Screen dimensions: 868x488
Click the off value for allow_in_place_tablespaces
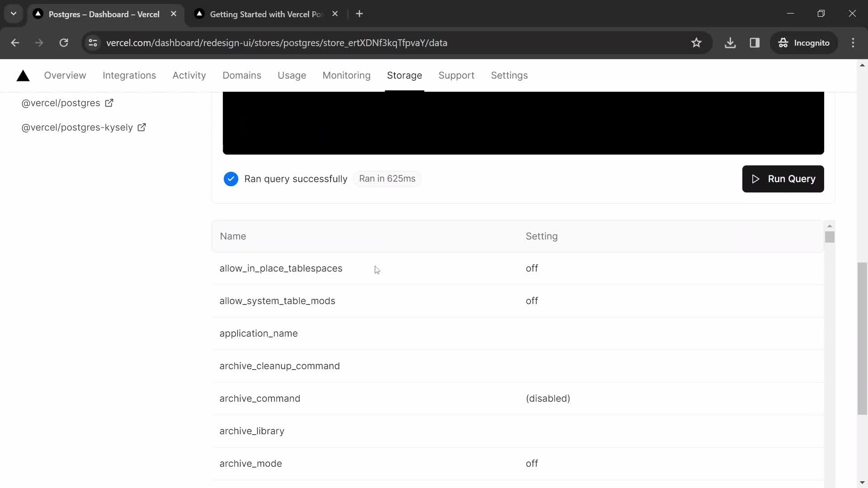(x=532, y=268)
